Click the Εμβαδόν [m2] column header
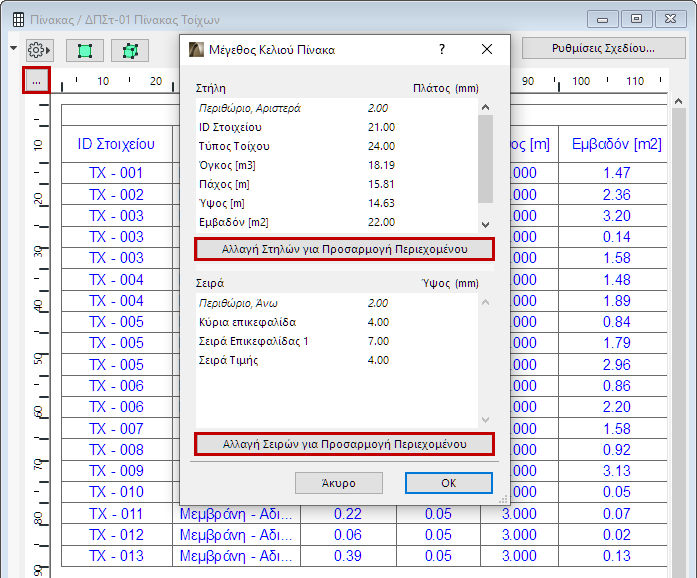The width and height of the screenshot is (697, 578). (616, 144)
